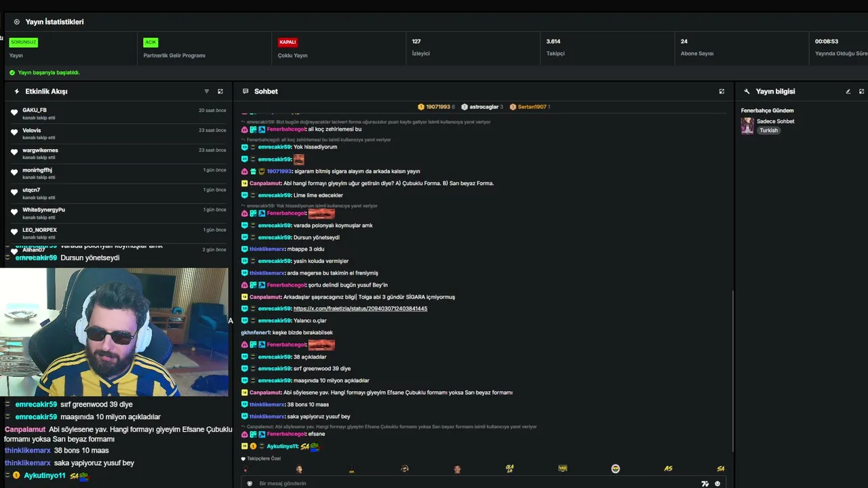
Task: Open astrocaglar in the chat leaderboard
Action: point(484,107)
